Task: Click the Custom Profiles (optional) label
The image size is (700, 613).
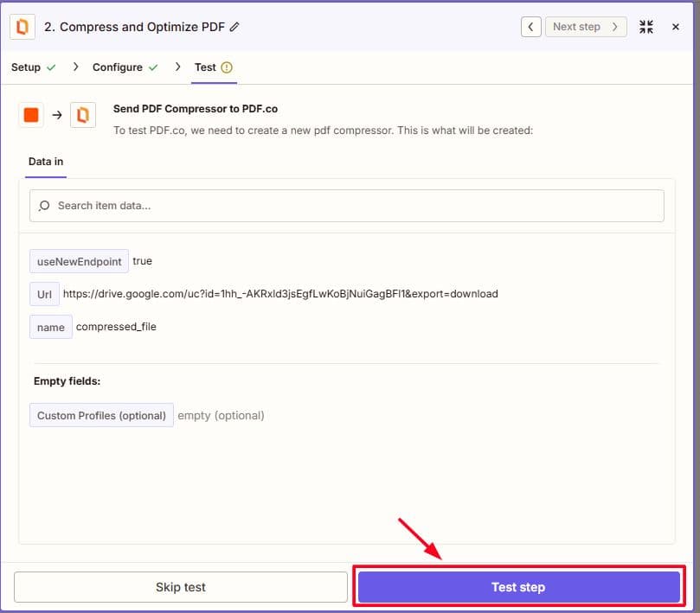Action: pyautogui.click(x=101, y=415)
